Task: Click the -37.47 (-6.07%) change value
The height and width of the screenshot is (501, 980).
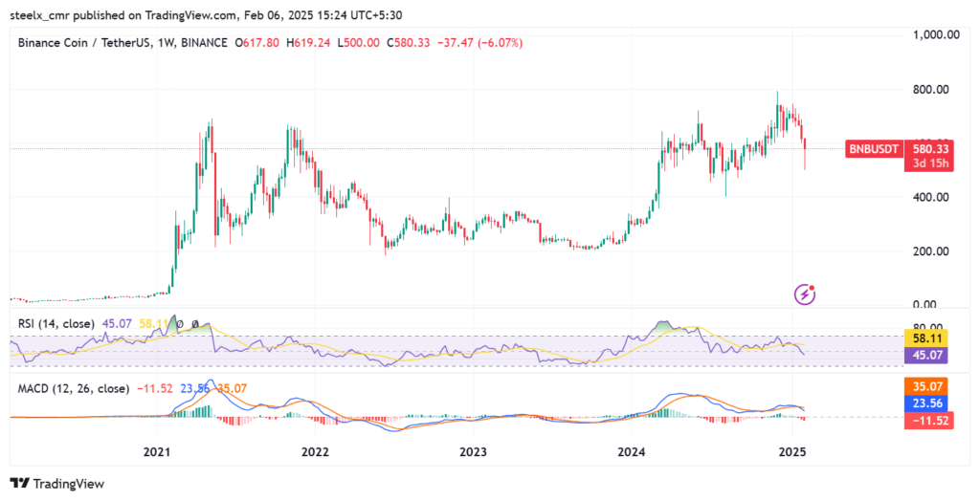Action: coord(479,43)
